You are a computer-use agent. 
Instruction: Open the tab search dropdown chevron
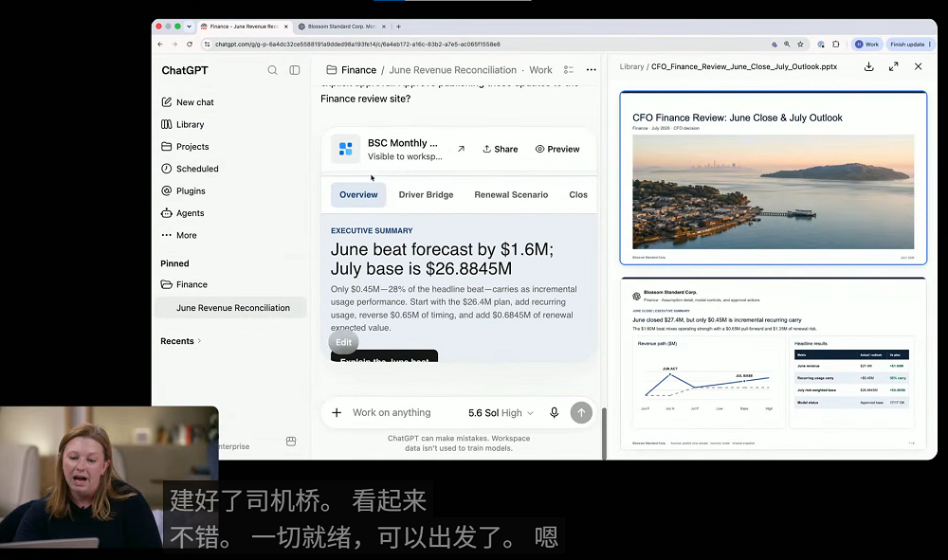tap(189, 27)
